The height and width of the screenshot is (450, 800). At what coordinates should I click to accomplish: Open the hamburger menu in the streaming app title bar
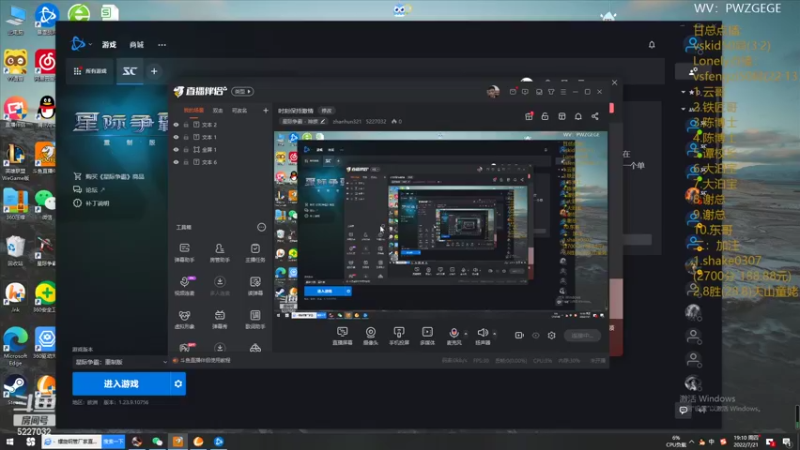(x=563, y=92)
